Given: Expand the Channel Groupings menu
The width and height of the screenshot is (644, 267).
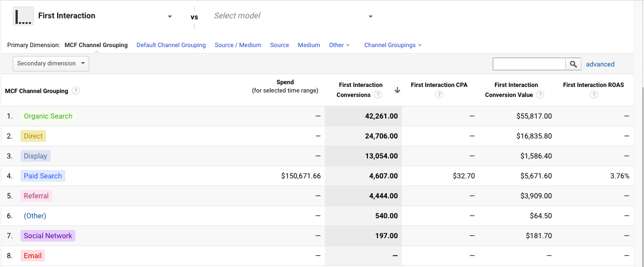Looking at the screenshot, I should tap(392, 45).
